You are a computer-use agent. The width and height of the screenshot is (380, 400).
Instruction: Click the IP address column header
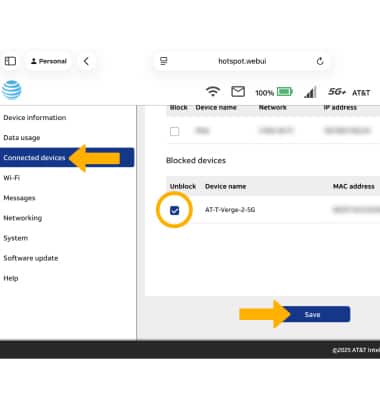click(x=340, y=107)
